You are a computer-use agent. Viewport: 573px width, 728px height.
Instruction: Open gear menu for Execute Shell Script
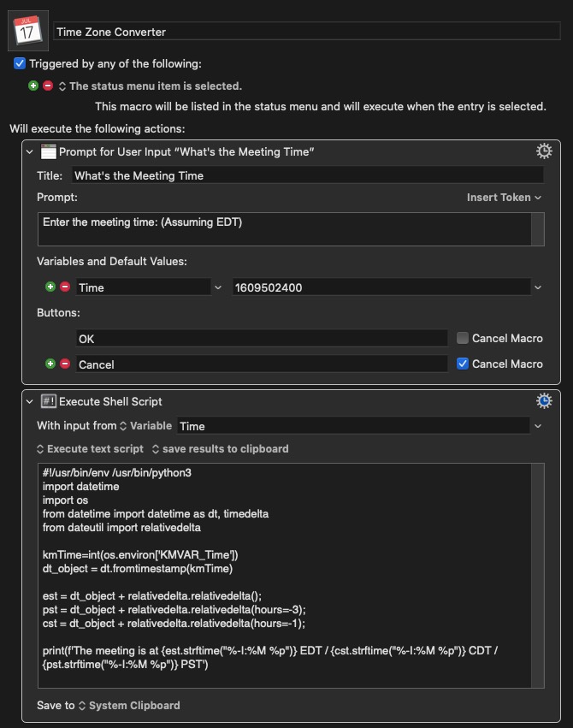click(544, 400)
